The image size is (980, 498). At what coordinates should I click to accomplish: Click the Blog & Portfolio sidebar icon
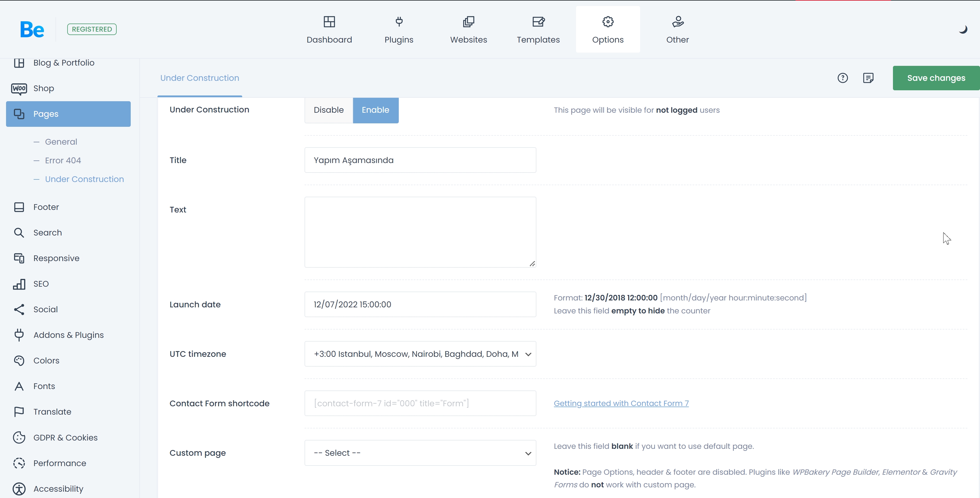click(19, 63)
